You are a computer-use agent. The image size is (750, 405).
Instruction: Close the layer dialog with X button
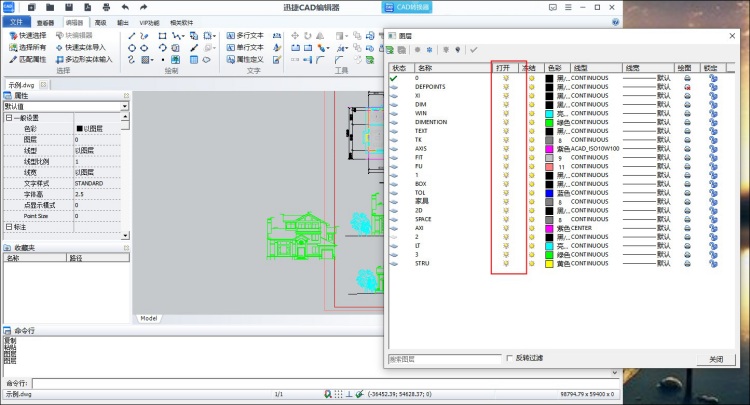(732, 36)
